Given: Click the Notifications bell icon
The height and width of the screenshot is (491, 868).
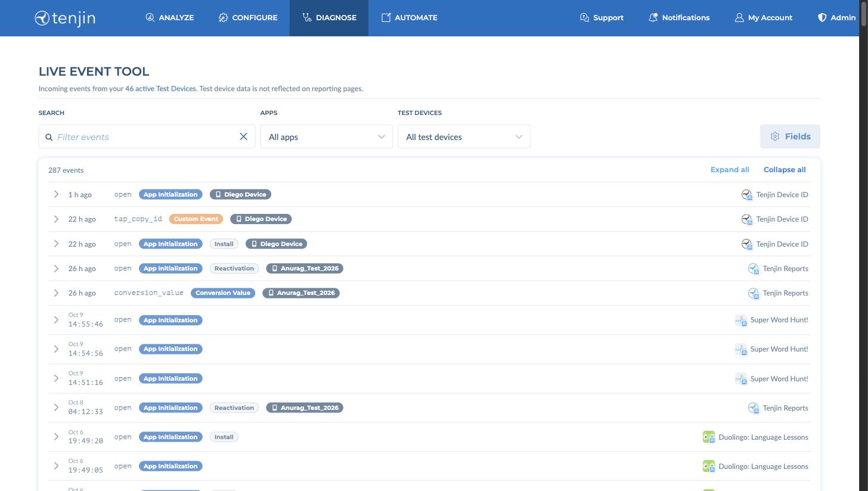Looking at the screenshot, I should (653, 18).
